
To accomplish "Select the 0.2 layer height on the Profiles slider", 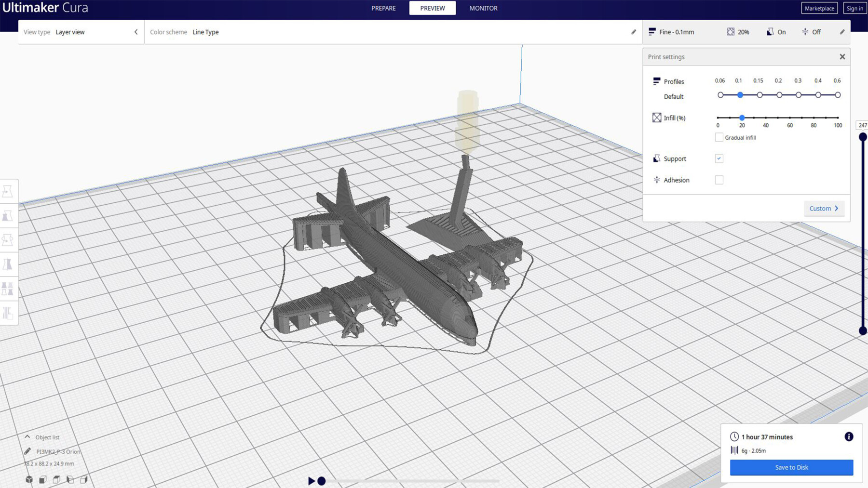I will tap(778, 95).
